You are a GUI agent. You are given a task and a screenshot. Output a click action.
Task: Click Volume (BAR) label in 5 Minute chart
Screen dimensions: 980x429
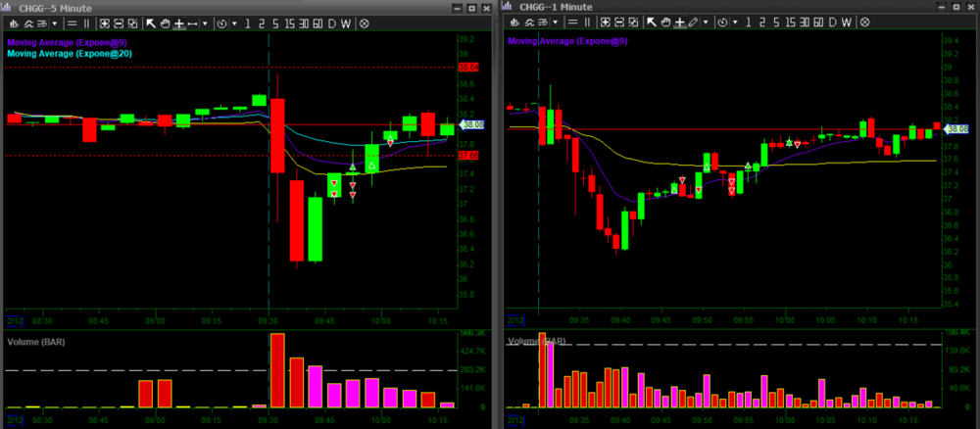[34, 342]
